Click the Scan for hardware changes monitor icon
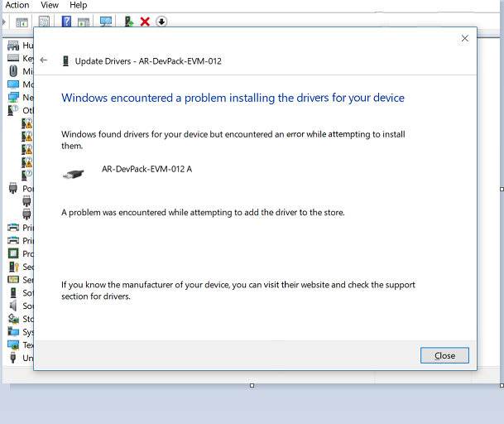 click(106, 22)
